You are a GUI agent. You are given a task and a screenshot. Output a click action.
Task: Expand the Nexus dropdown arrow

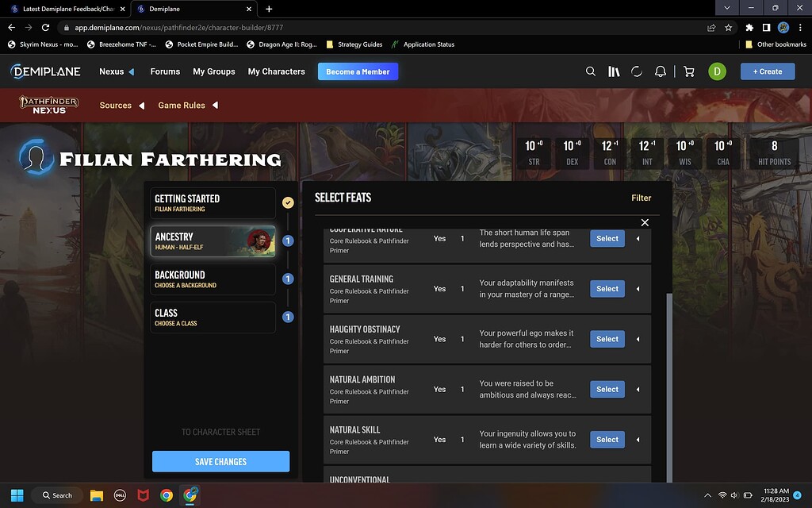(x=132, y=71)
